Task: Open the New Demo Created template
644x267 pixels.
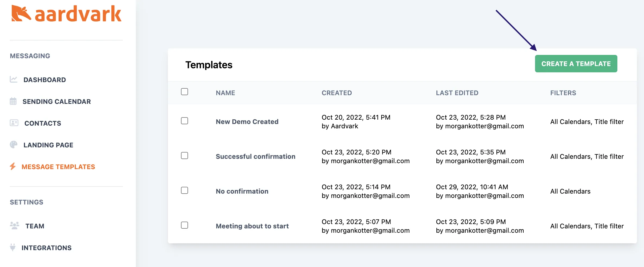Action: tap(247, 122)
